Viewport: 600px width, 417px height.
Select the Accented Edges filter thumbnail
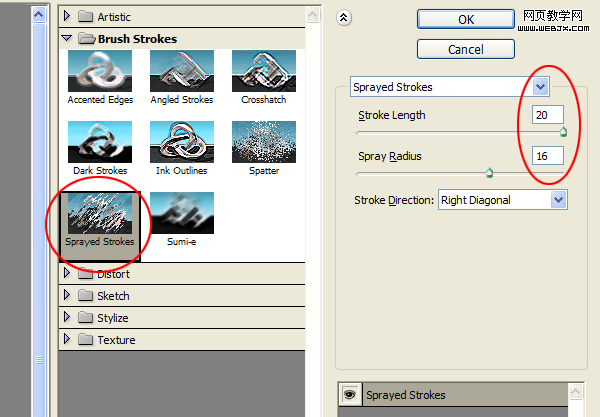(x=100, y=71)
